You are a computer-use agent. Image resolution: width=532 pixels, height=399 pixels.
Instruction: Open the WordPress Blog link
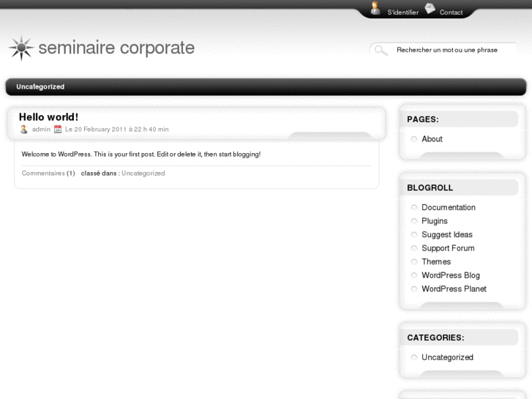(x=451, y=275)
